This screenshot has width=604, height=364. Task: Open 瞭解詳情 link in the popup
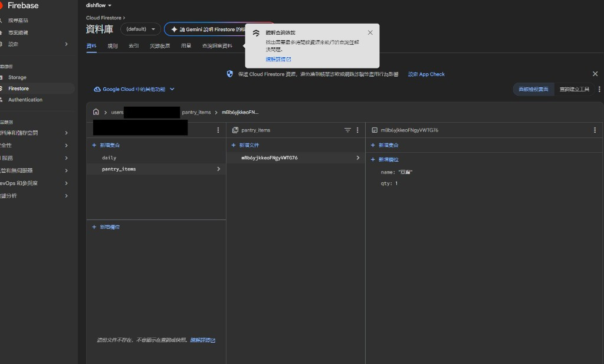pos(278,59)
